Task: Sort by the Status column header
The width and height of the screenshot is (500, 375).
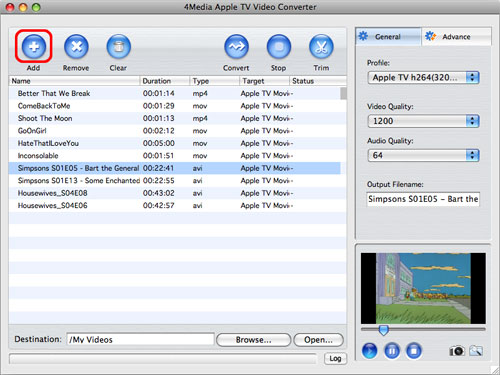Action: tap(318, 81)
